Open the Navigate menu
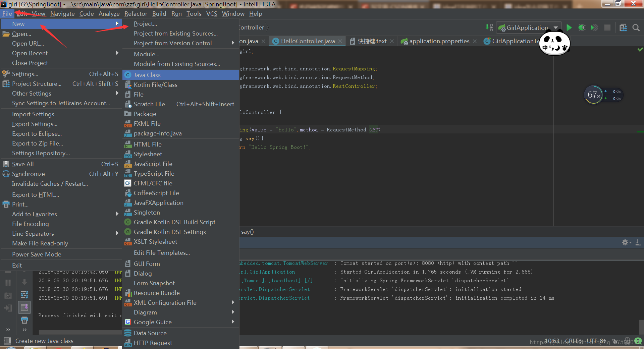Viewport: 644px width, 349px height. (x=62, y=14)
